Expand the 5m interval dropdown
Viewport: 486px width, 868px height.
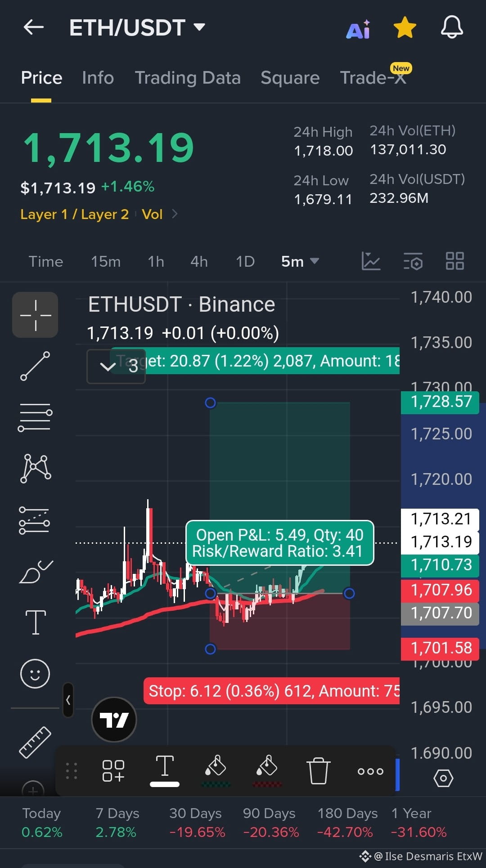click(x=300, y=261)
